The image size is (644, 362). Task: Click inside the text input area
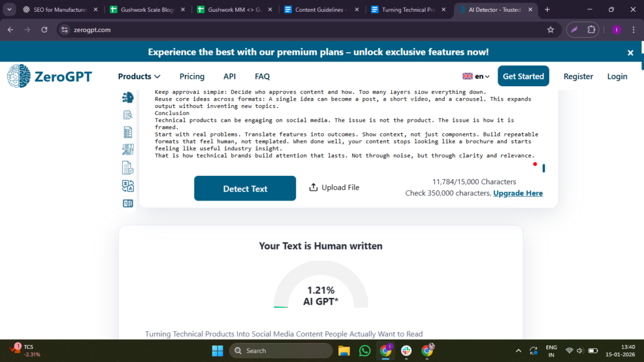[346, 126]
